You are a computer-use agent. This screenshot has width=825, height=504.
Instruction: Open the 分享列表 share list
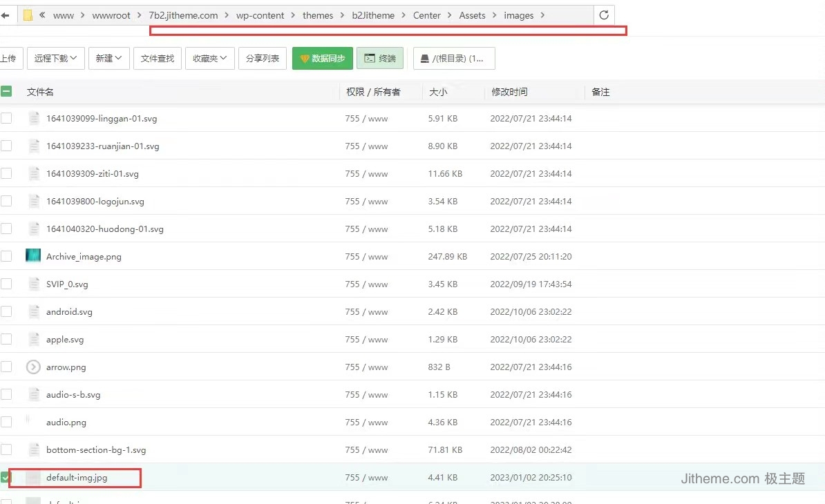(x=263, y=59)
